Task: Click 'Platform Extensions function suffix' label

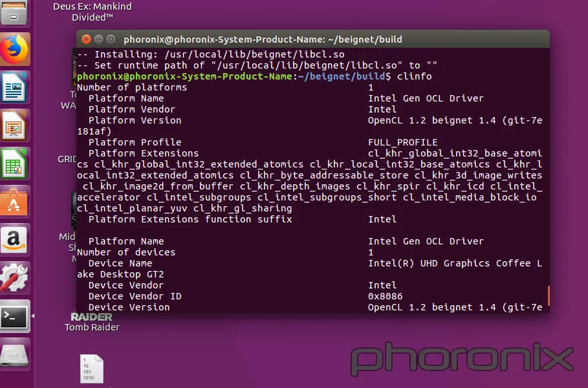Action: 190,219
